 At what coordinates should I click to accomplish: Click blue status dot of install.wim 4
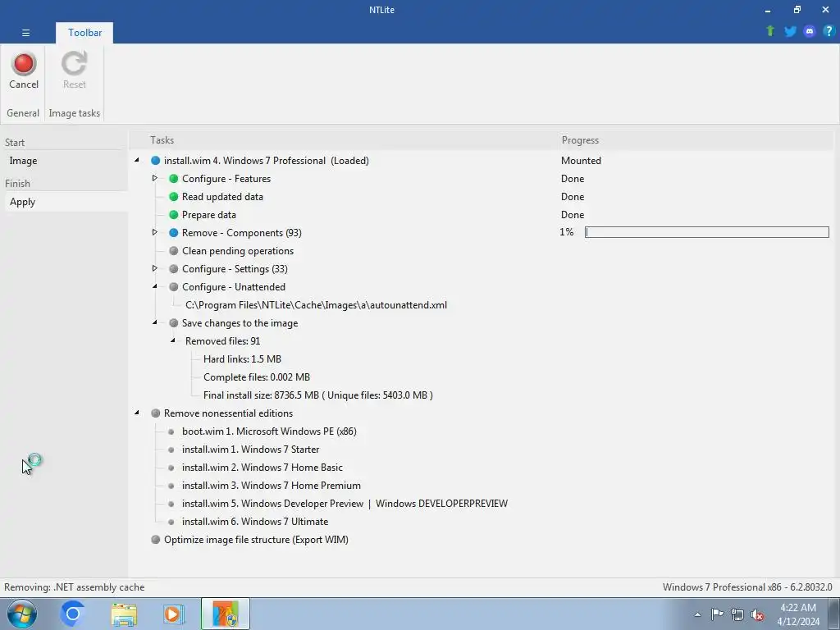click(155, 161)
